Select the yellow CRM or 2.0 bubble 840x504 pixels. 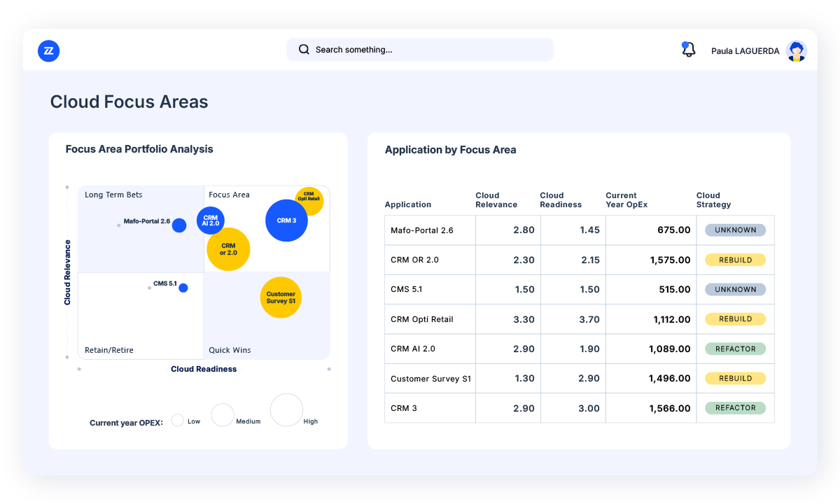(x=228, y=249)
